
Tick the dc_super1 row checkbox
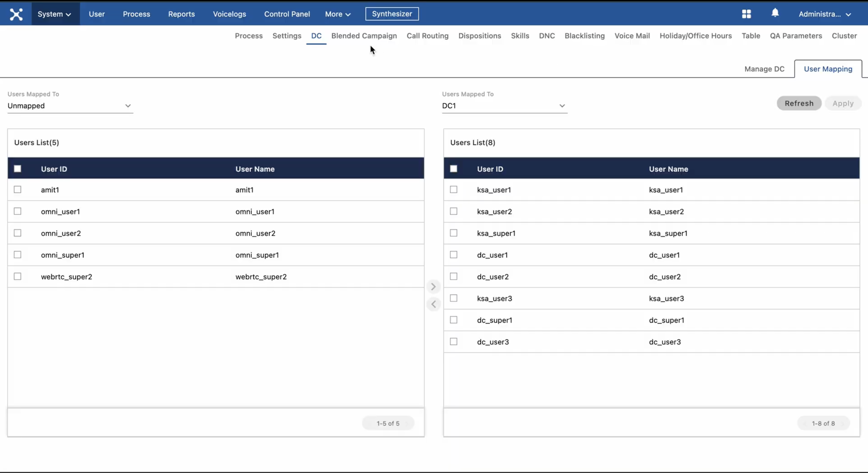pyautogui.click(x=454, y=320)
